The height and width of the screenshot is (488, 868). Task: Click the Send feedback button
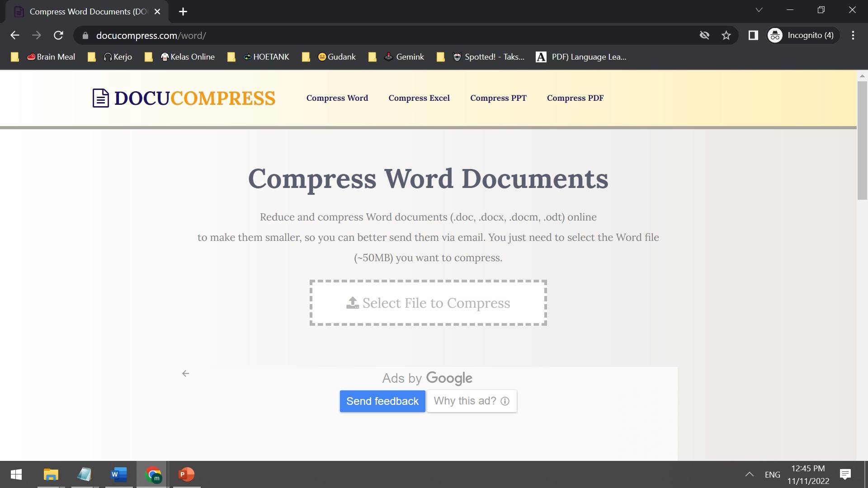(x=382, y=401)
